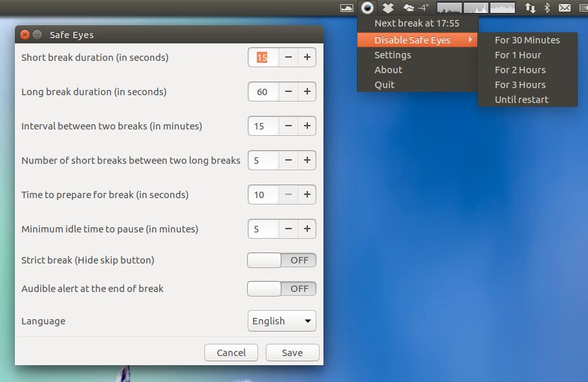Image resolution: width=588 pixels, height=382 pixels.
Task: Open Settings from the tray menu
Action: pos(393,55)
